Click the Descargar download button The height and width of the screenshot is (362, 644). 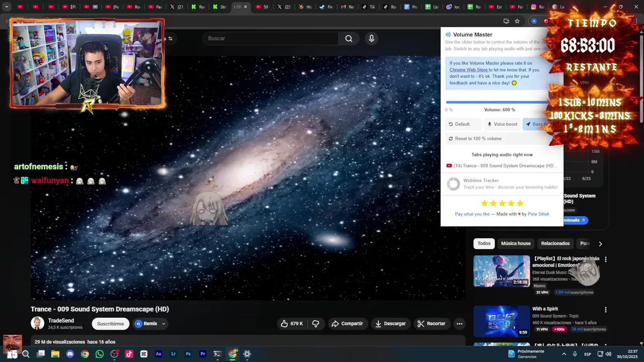[x=390, y=324]
